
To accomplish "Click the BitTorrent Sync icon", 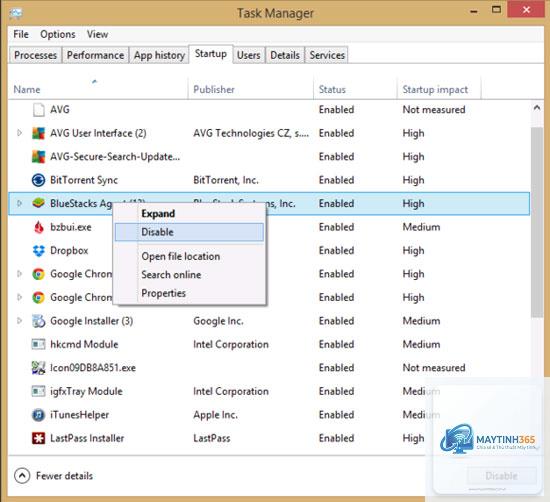I will pyautogui.click(x=39, y=180).
